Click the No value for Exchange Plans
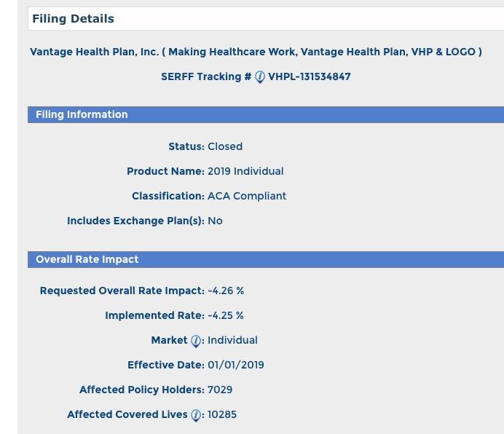The image size is (504, 434). 215,221
